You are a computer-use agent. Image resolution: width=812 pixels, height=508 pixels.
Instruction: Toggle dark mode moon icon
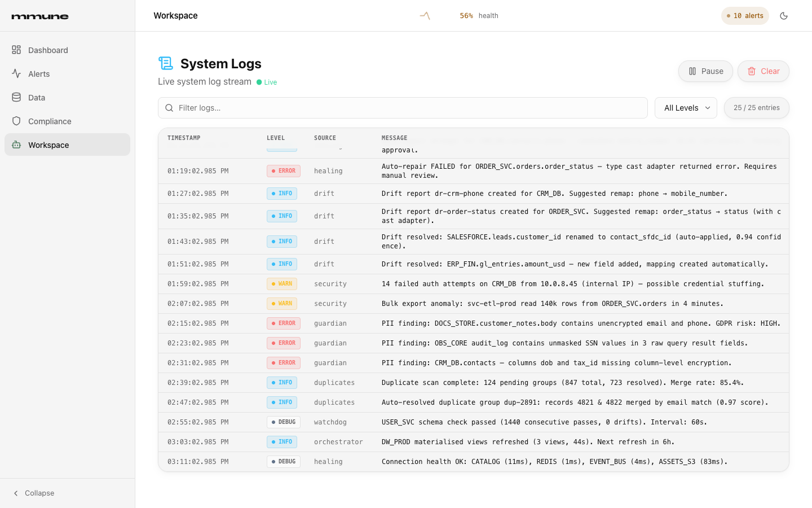tap(784, 16)
